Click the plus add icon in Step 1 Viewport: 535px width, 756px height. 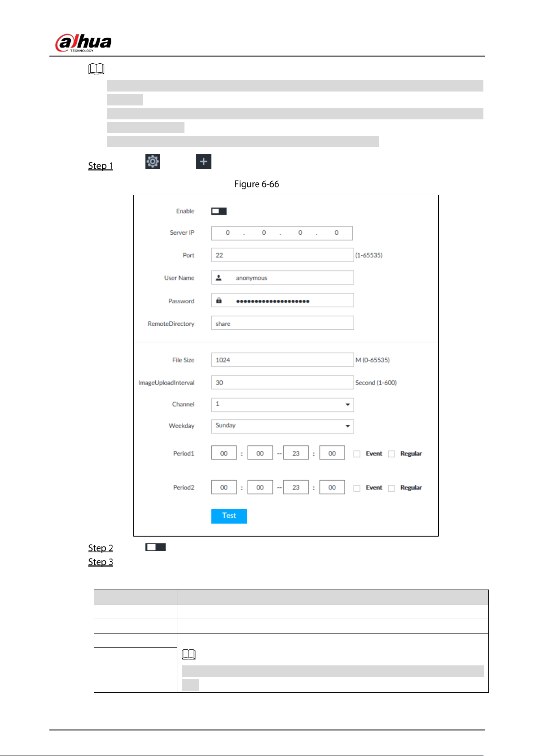(204, 162)
